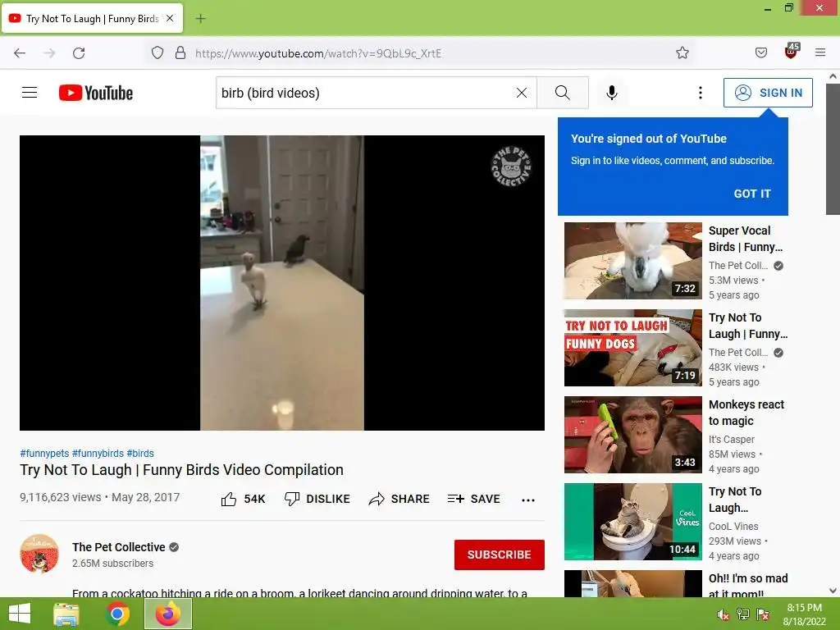This screenshot has height=630, width=840.
Task: Open CooL Vines channel name
Action: pos(733,526)
